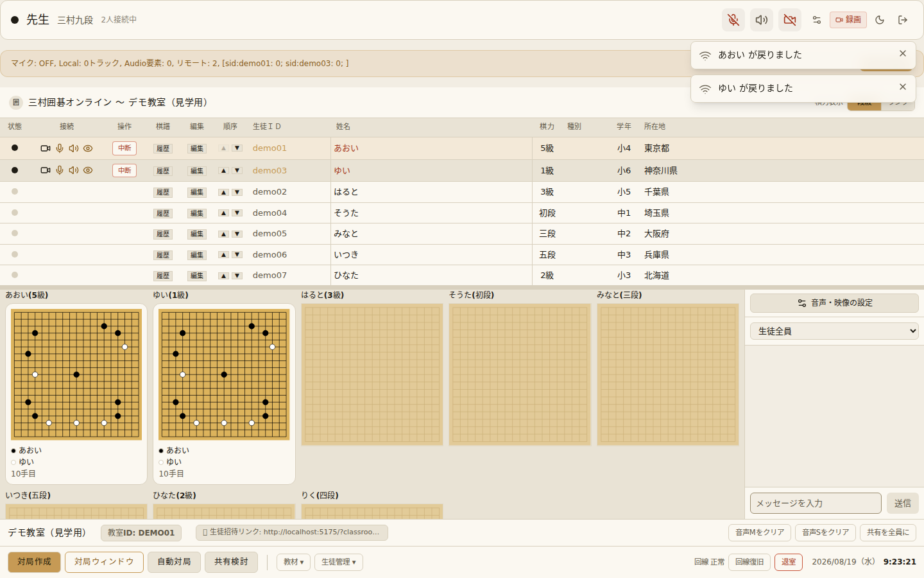This screenshot has width=924, height=578.
Task: Click the 自動対局 button
Action: pyautogui.click(x=174, y=562)
